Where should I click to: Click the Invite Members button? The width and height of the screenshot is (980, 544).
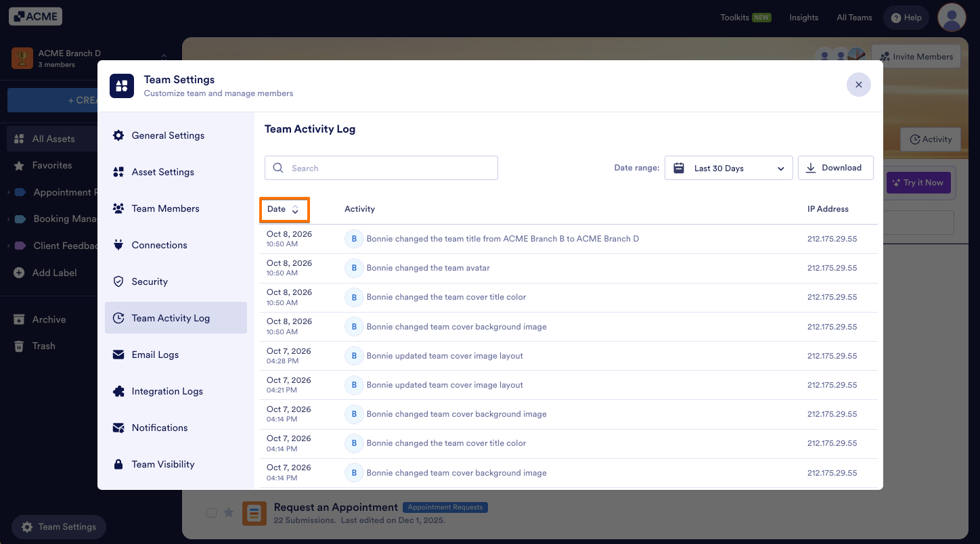pos(916,57)
